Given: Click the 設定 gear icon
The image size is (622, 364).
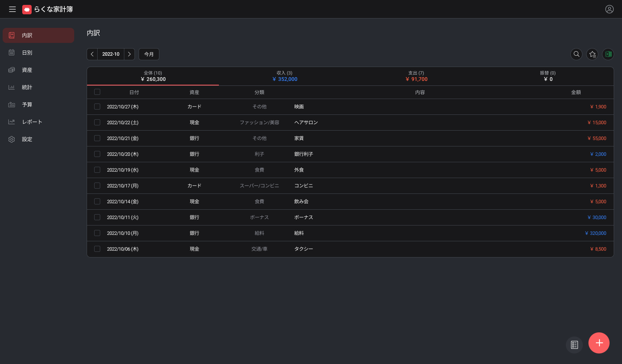Looking at the screenshot, I should pos(12,139).
